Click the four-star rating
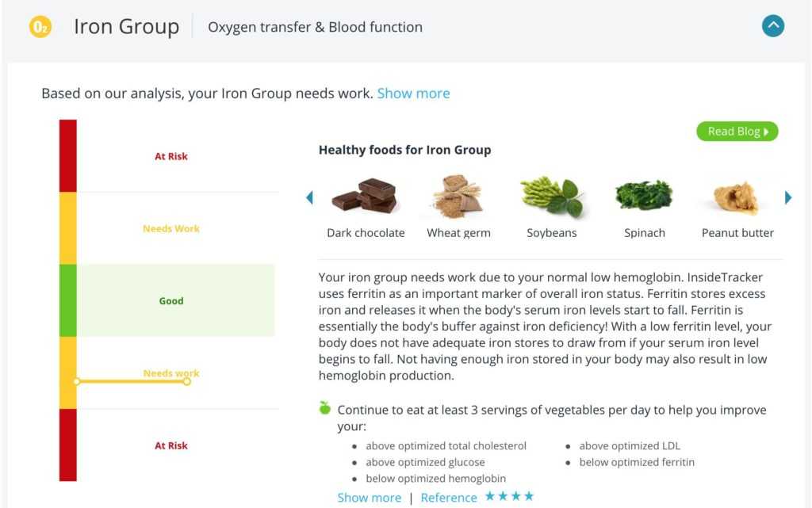The image size is (812, 508). (510, 496)
